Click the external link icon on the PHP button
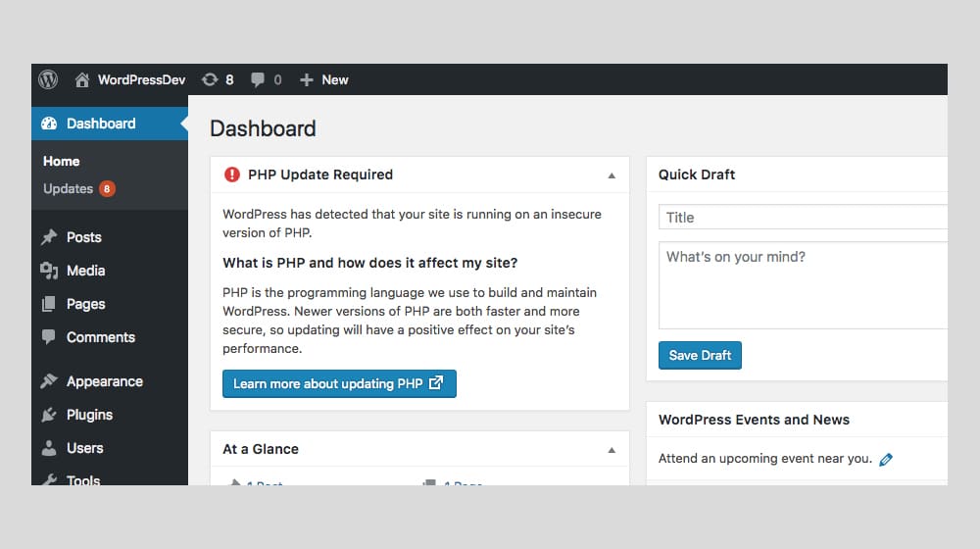Image resolution: width=980 pixels, height=549 pixels. 436,382
